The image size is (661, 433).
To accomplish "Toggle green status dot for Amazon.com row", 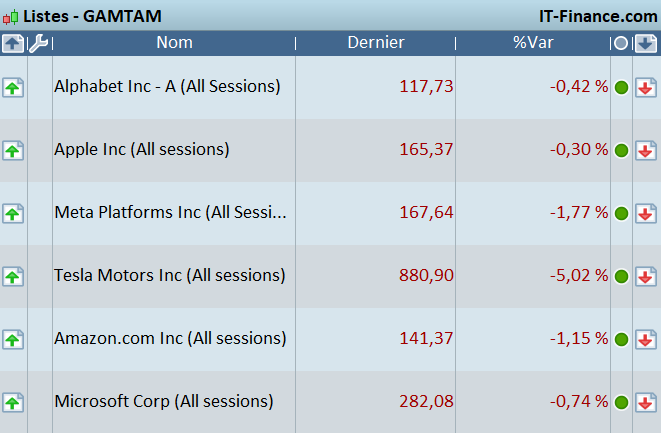I will 621,339.
